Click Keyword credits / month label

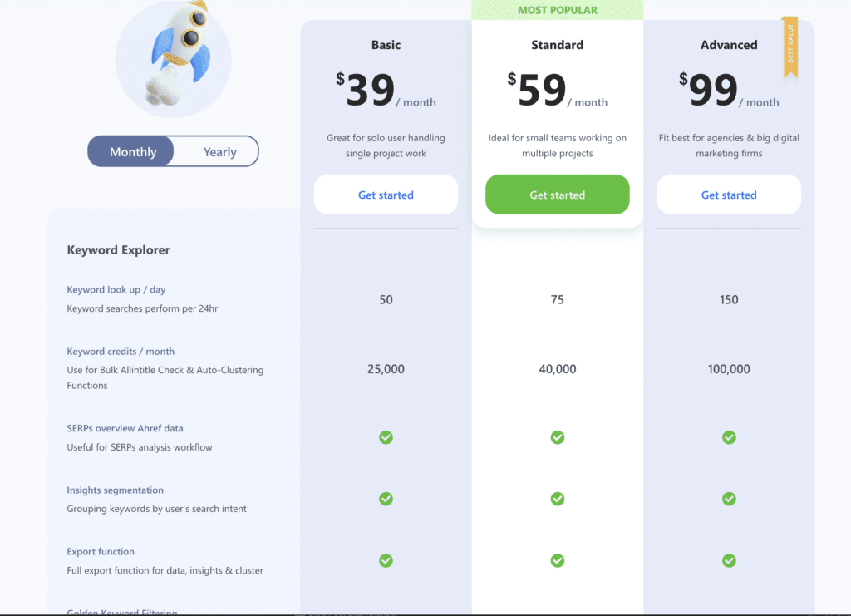(x=121, y=352)
